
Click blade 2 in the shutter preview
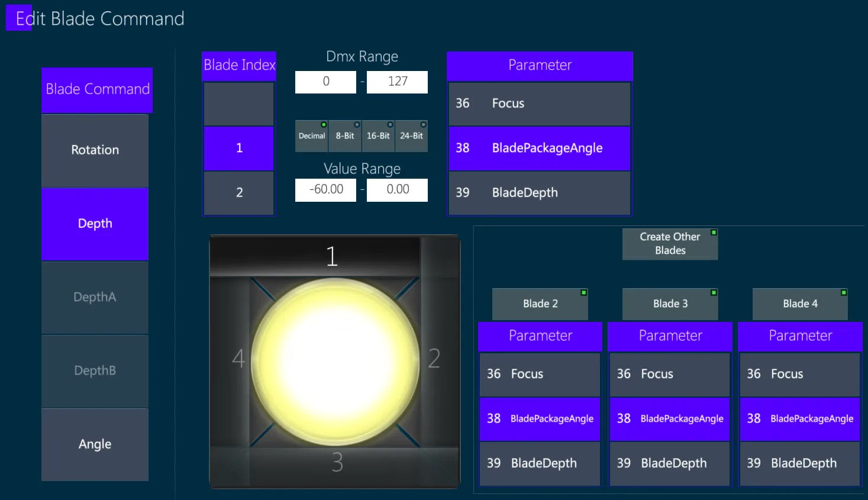coord(434,359)
